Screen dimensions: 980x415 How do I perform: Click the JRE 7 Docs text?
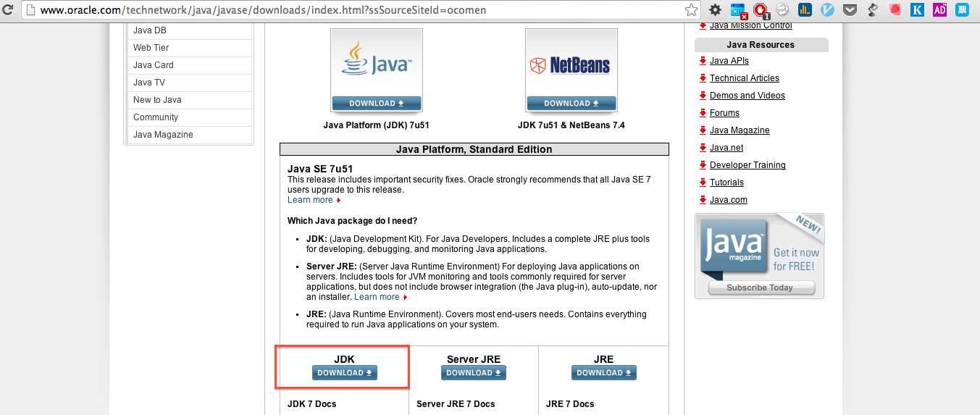[x=570, y=404]
